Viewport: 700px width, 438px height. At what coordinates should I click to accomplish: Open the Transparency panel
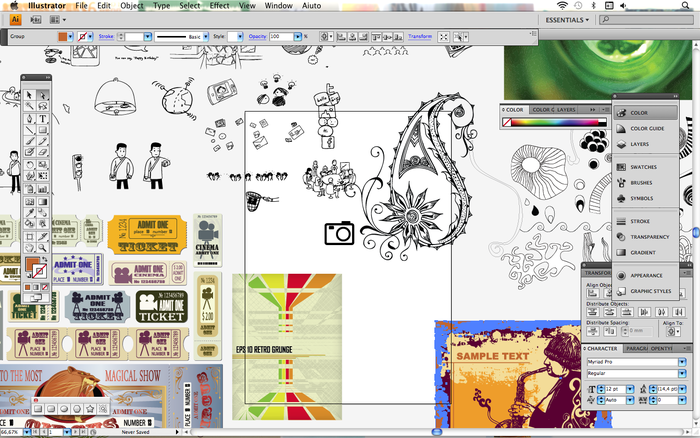tap(646, 237)
